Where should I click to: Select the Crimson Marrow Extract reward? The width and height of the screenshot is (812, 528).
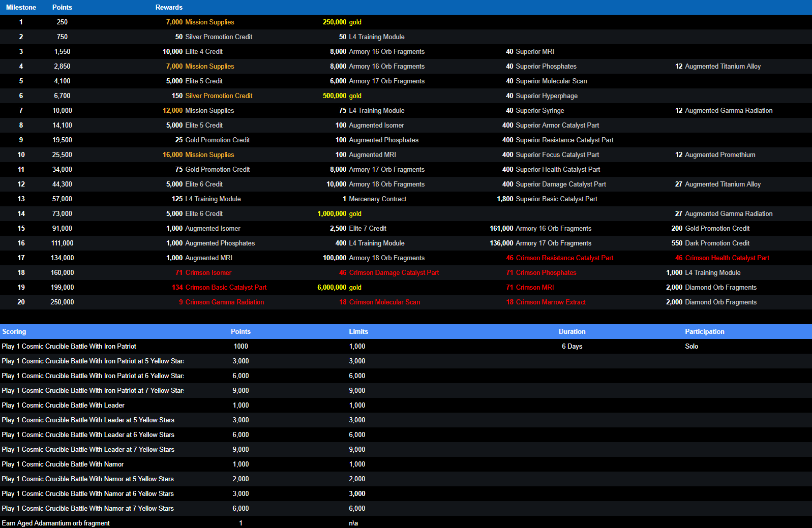550,302
